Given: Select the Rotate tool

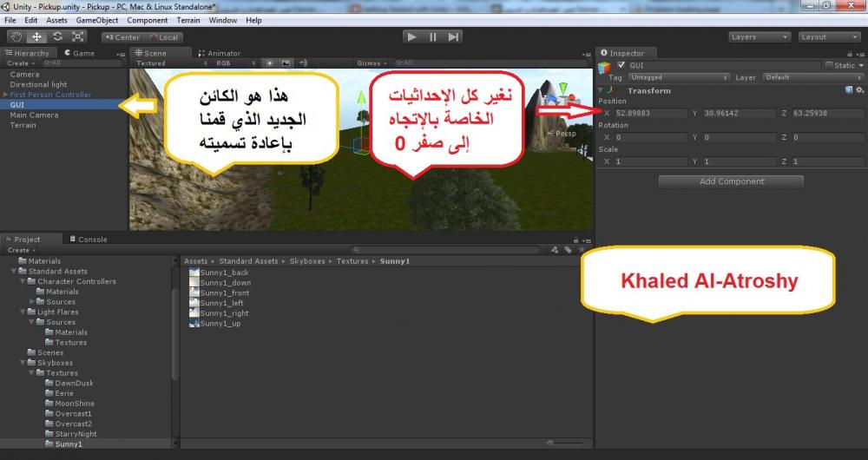Looking at the screenshot, I should tap(57, 37).
